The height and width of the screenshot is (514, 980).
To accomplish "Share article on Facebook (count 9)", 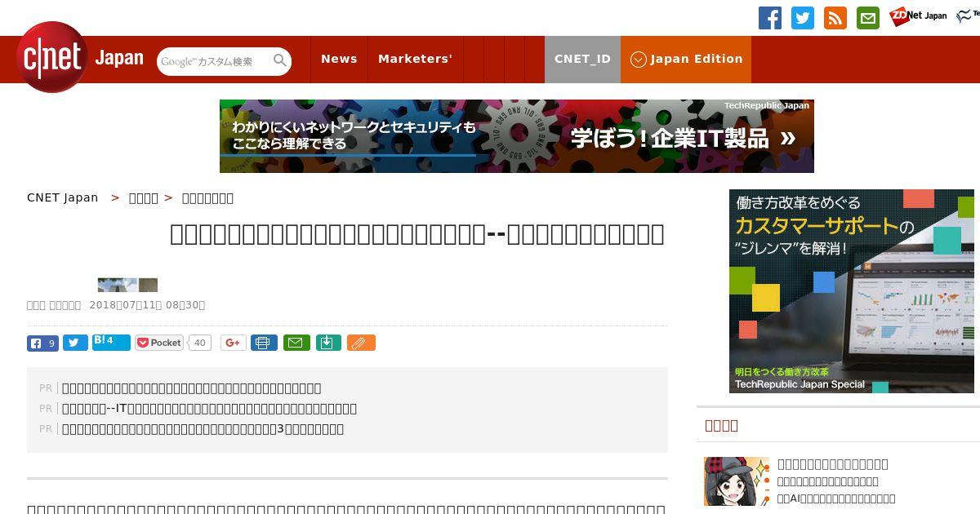I will point(42,343).
